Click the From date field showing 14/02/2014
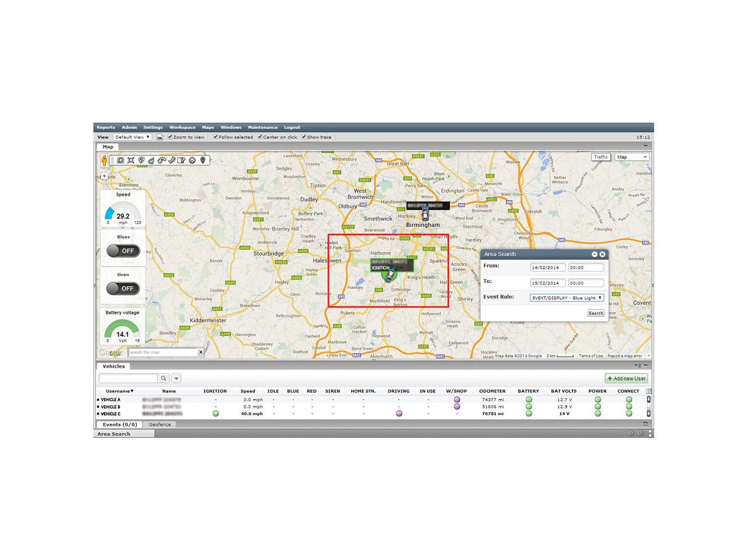The width and height of the screenshot is (747, 560). click(x=547, y=268)
